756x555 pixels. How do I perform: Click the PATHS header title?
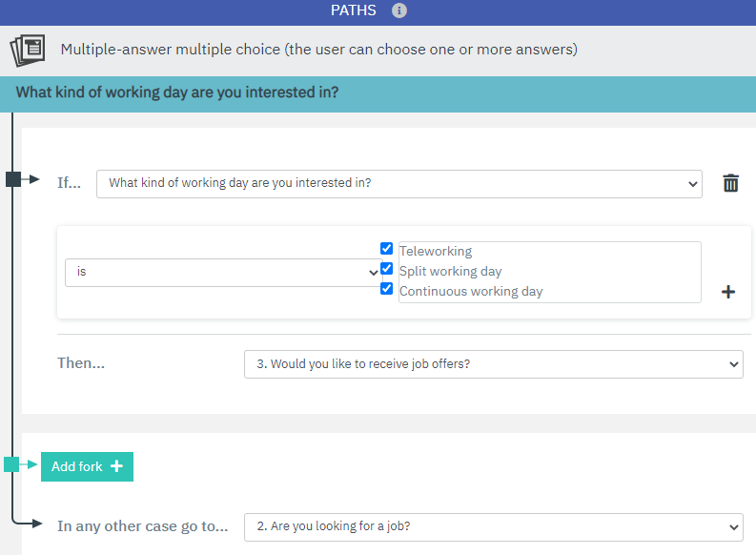(353, 10)
